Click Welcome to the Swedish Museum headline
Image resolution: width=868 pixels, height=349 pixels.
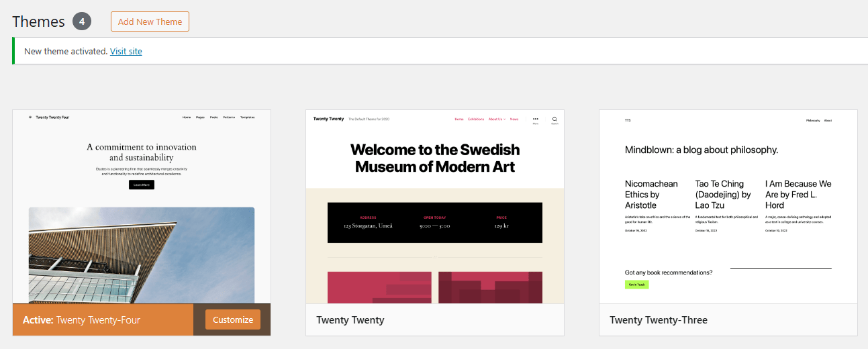point(435,158)
